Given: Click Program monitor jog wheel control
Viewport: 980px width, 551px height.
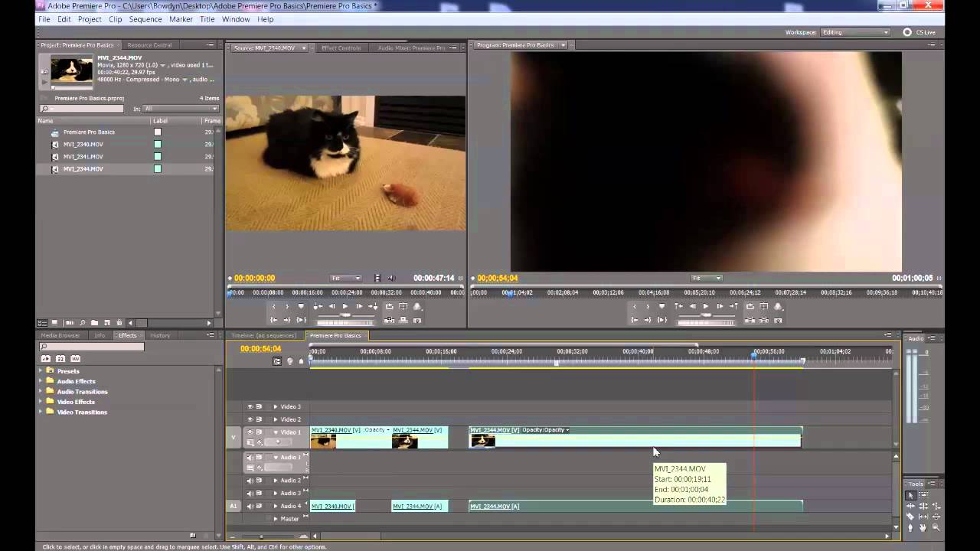Looking at the screenshot, I should tap(705, 322).
